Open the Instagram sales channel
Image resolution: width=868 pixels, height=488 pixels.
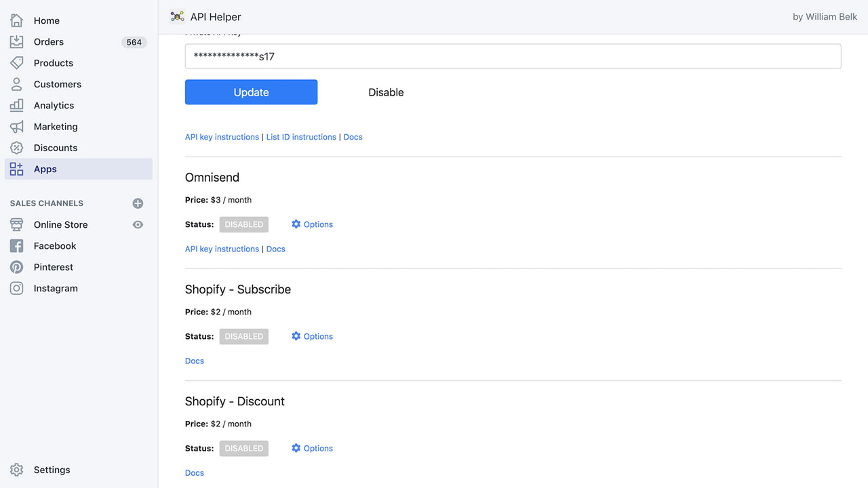tap(55, 287)
